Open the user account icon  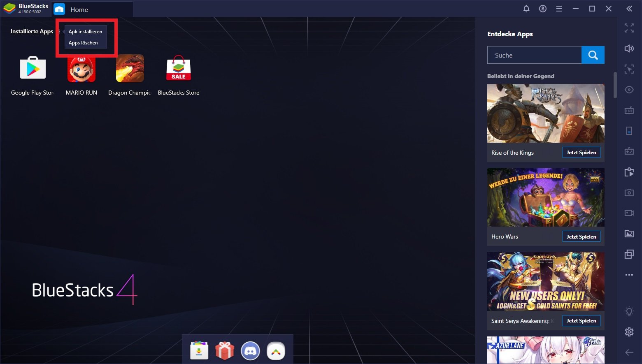[x=543, y=9]
